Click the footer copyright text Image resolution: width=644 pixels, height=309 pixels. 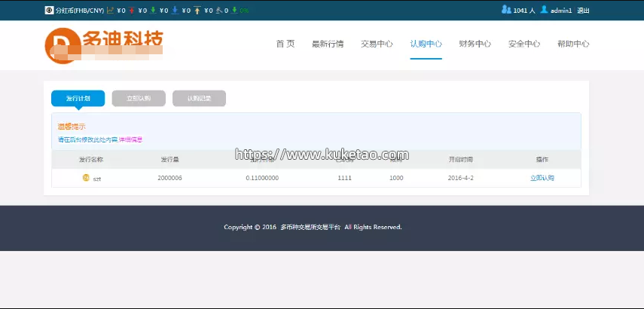313,227
